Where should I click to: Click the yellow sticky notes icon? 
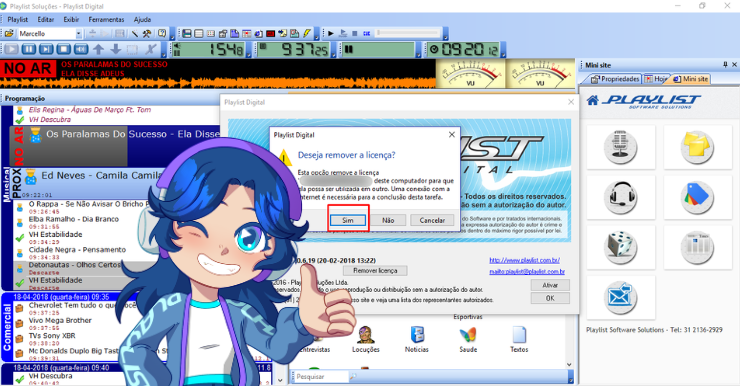[697, 147]
